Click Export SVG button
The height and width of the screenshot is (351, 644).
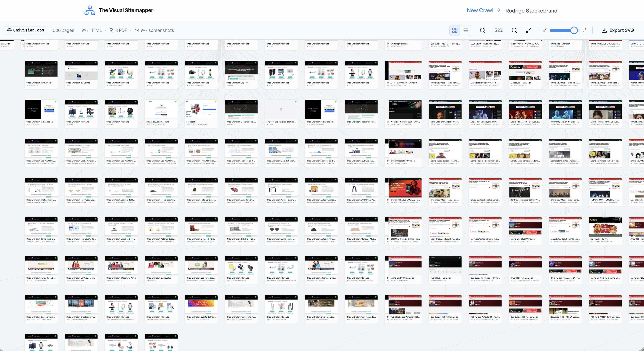pyautogui.click(x=618, y=30)
